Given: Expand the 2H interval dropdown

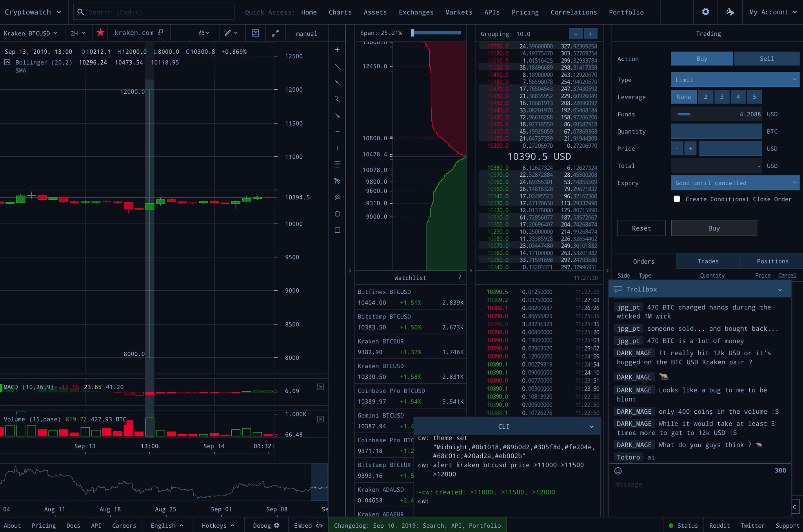Looking at the screenshot, I should point(78,33).
